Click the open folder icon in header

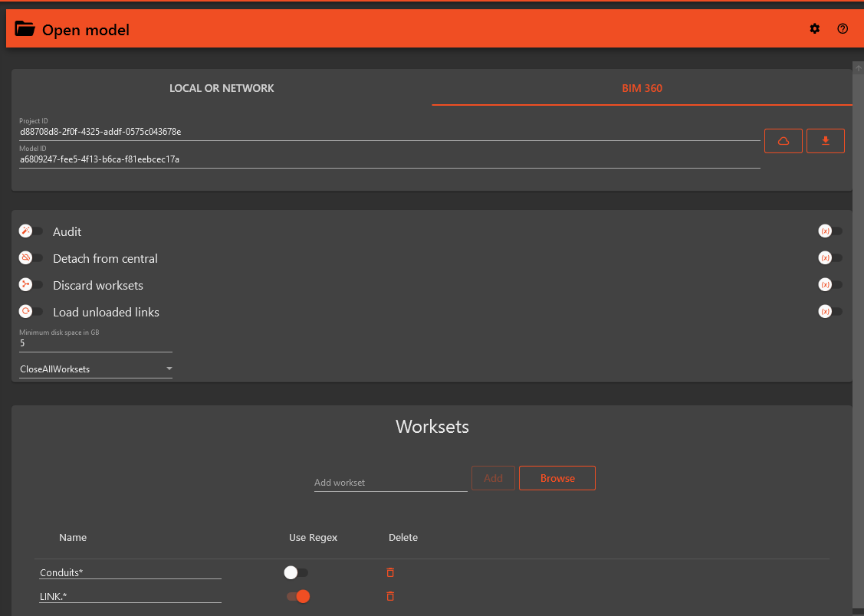[x=25, y=30]
